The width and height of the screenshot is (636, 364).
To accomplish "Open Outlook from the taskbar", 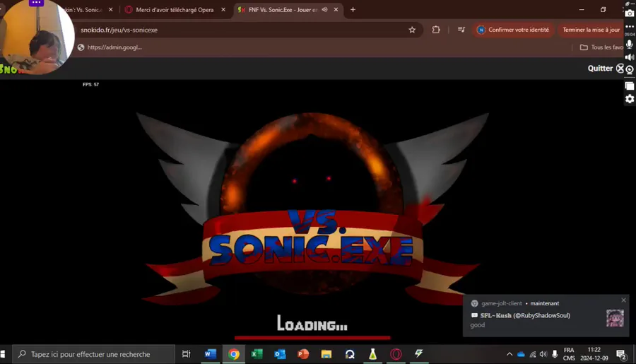I will (x=280, y=354).
